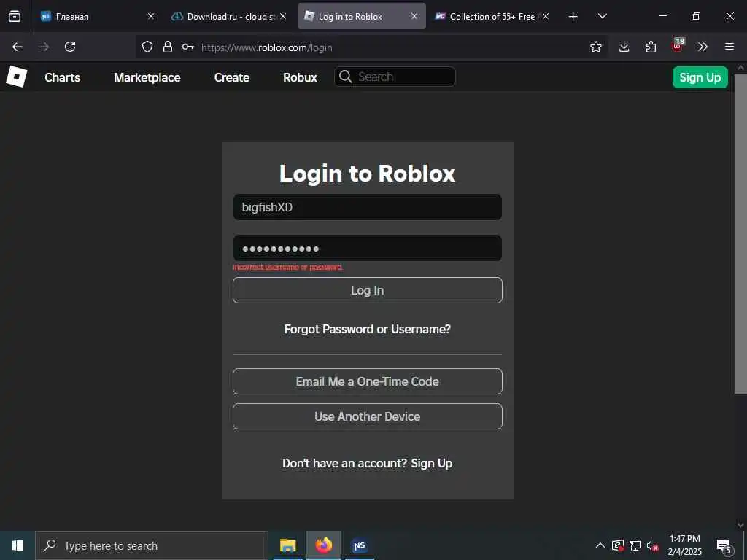Click the page vertical scrollbar thumb

(740, 233)
